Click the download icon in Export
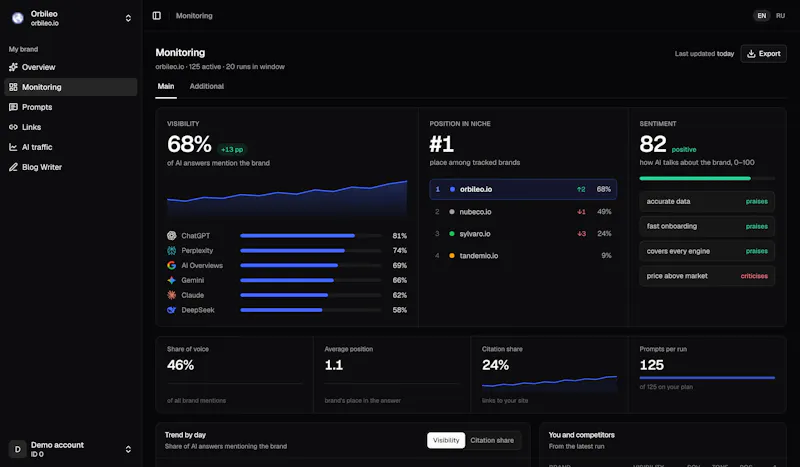The height and width of the screenshot is (467, 800). tap(751, 54)
